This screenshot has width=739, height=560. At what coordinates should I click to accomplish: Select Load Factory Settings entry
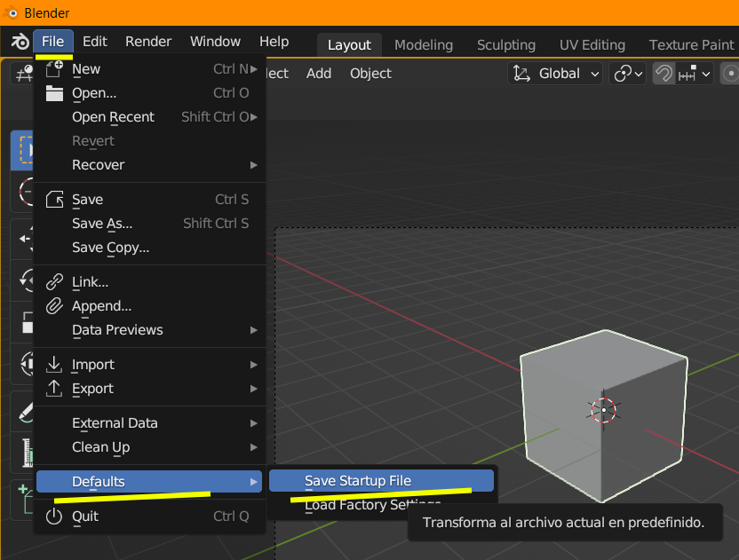pos(372,505)
